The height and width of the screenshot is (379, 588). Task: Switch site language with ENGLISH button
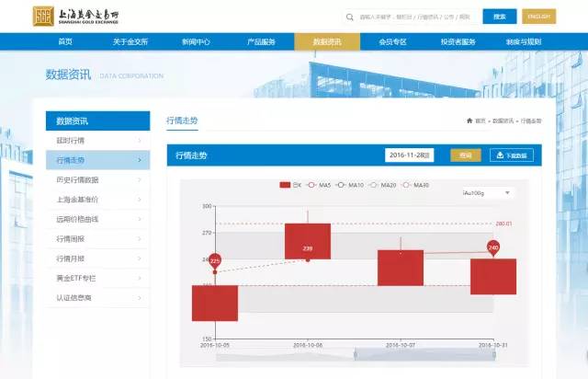539,17
